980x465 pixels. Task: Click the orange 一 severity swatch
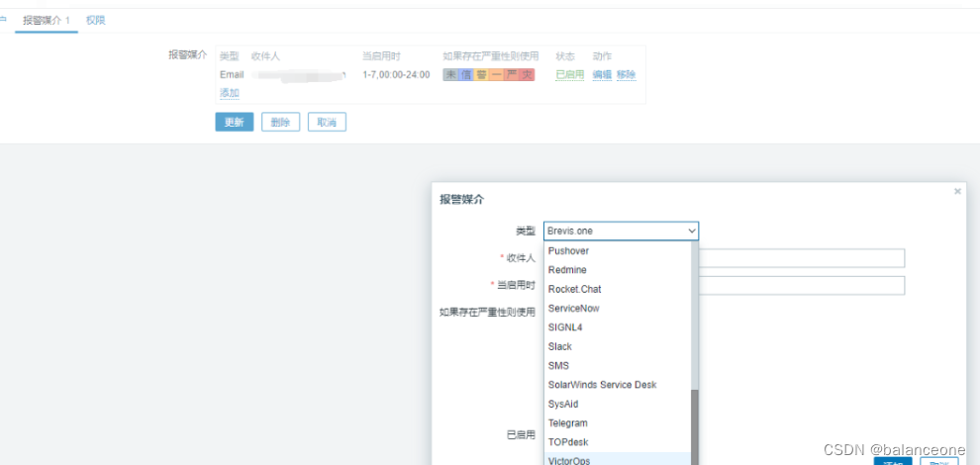click(x=496, y=75)
